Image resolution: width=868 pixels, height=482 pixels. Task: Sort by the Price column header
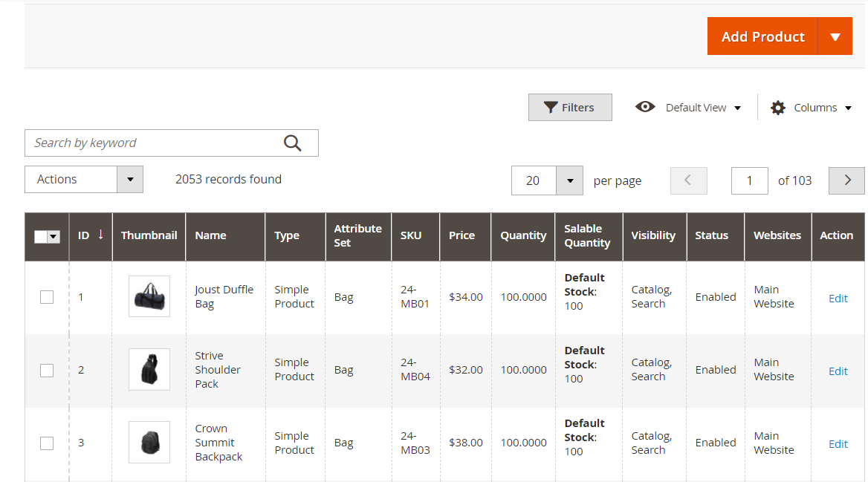coord(461,235)
